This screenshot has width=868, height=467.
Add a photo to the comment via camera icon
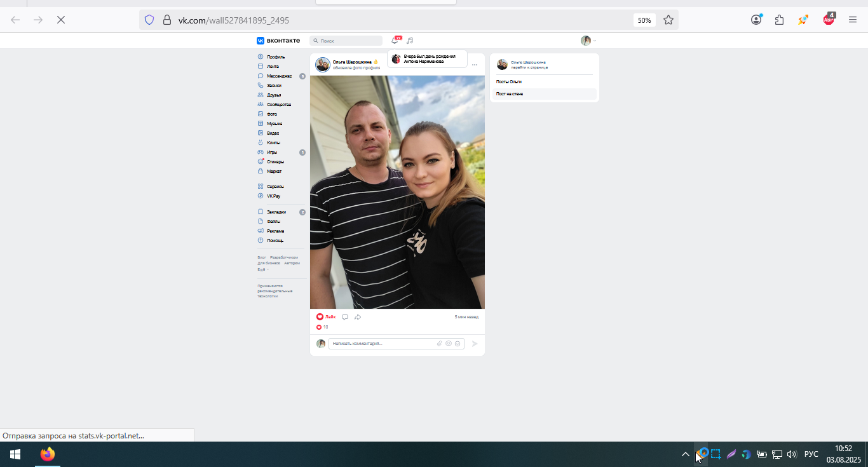[x=449, y=344]
